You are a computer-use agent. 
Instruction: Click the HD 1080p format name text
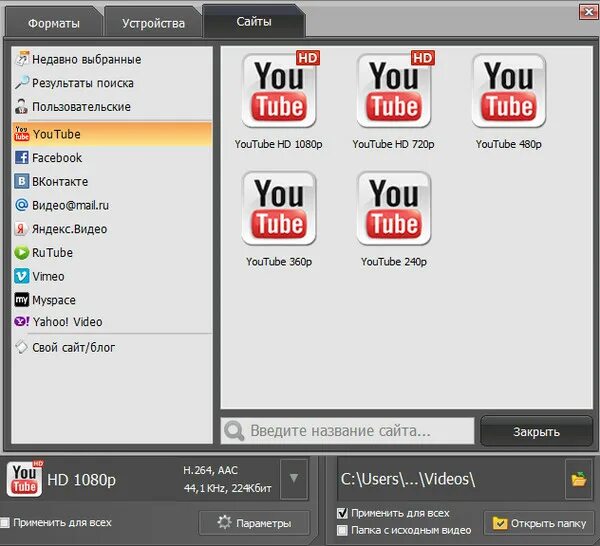click(81, 479)
